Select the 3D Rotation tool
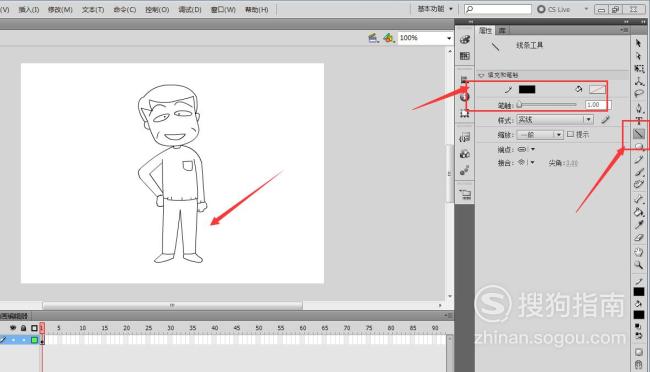Viewport: 650px width, 372px height. point(639,81)
